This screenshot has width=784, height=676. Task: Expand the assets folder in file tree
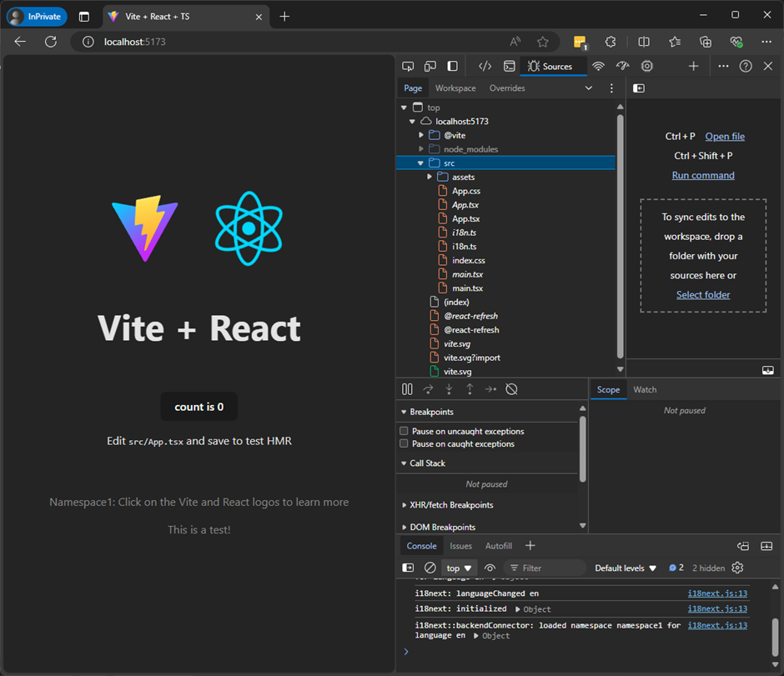pos(430,177)
